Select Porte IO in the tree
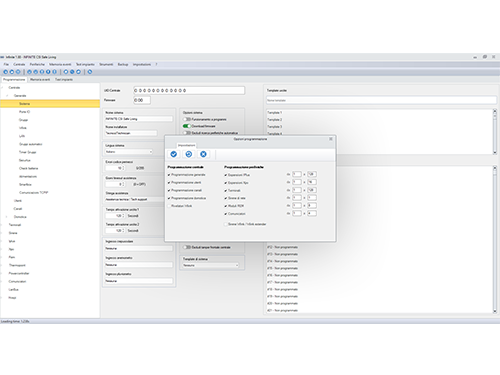The image size is (500, 375). point(24,112)
